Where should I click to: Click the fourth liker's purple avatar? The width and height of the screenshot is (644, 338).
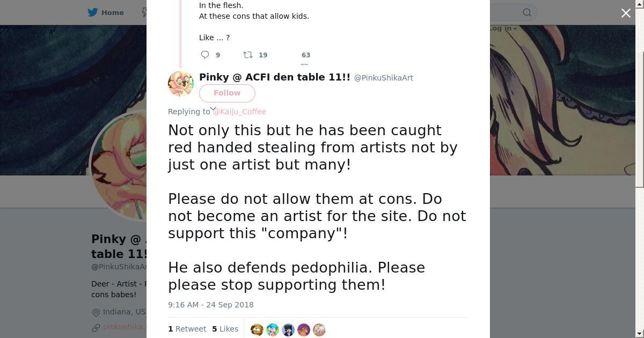click(304, 329)
